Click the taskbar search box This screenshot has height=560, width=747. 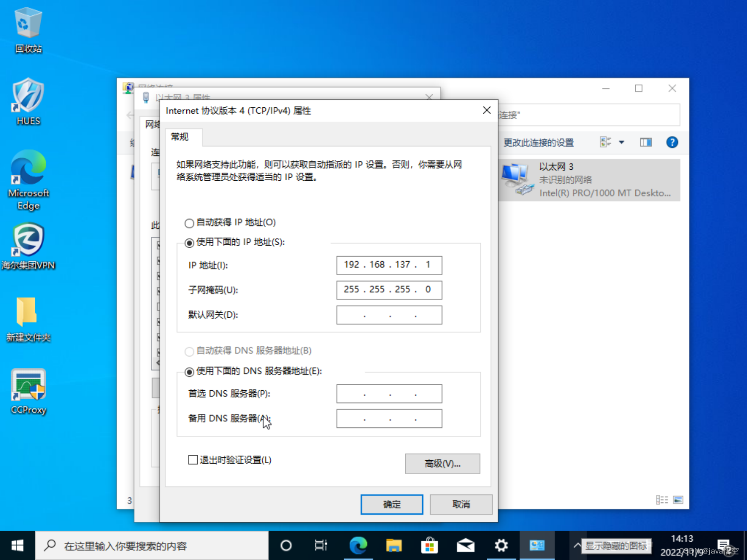pyautogui.click(x=152, y=546)
